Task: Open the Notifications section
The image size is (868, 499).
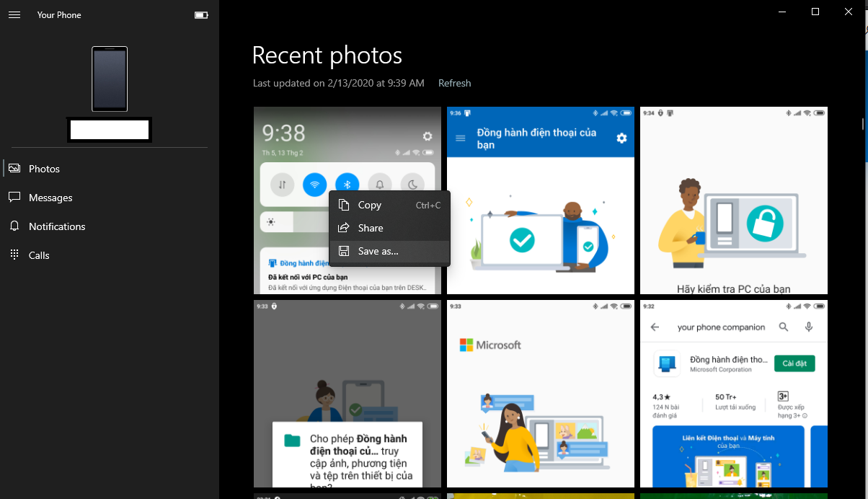Action: click(110, 226)
